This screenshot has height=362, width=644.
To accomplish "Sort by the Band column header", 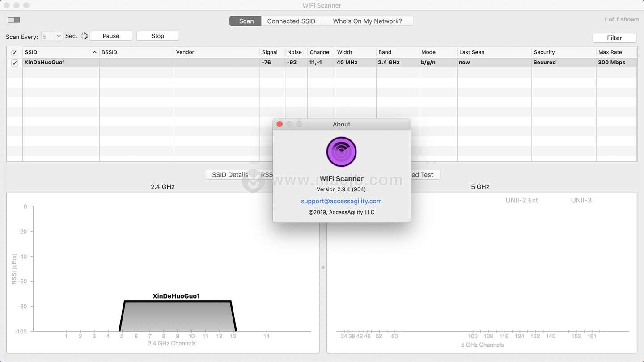I will coord(398,52).
